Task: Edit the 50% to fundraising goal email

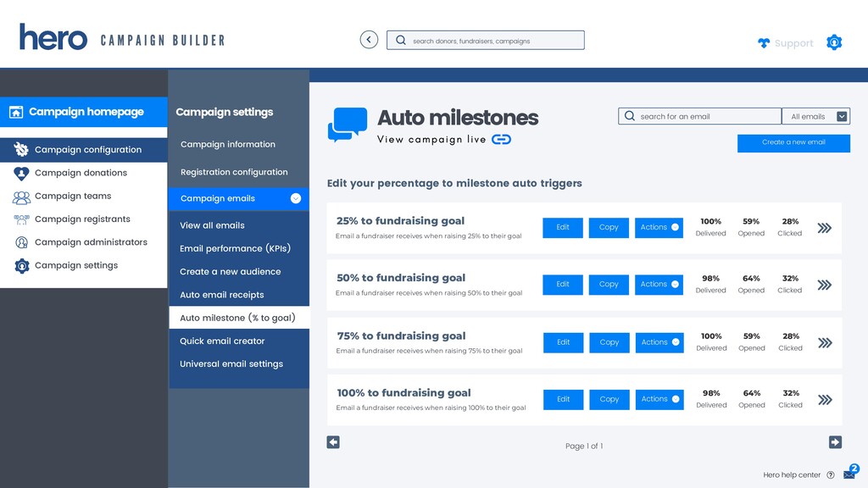Action: click(x=563, y=285)
